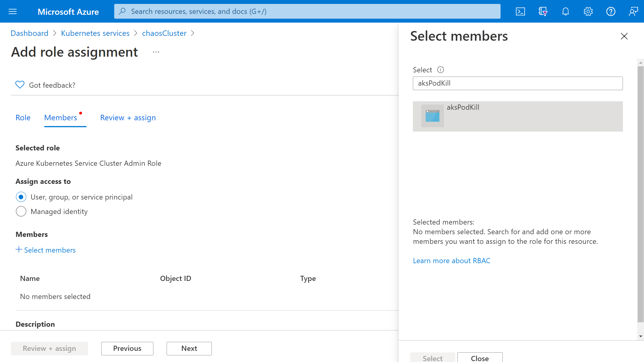This screenshot has height=362, width=644.
Task: Click the Role tab
Action: [x=23, y=117]
